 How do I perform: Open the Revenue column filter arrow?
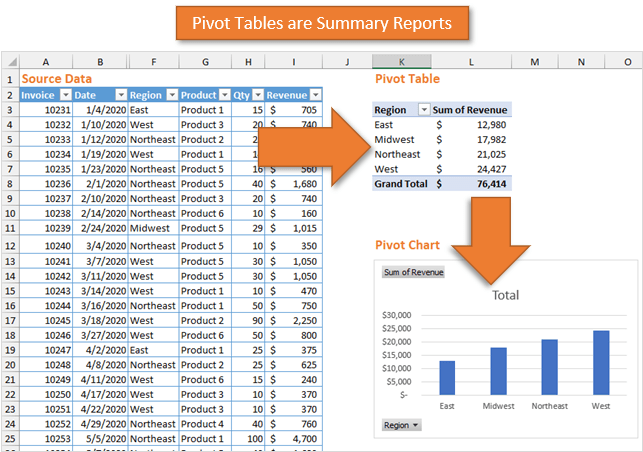coord(315,95)
